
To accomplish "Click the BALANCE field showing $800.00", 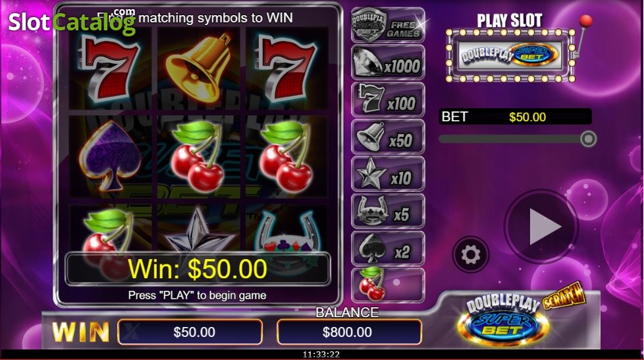I will click(349, 332).
